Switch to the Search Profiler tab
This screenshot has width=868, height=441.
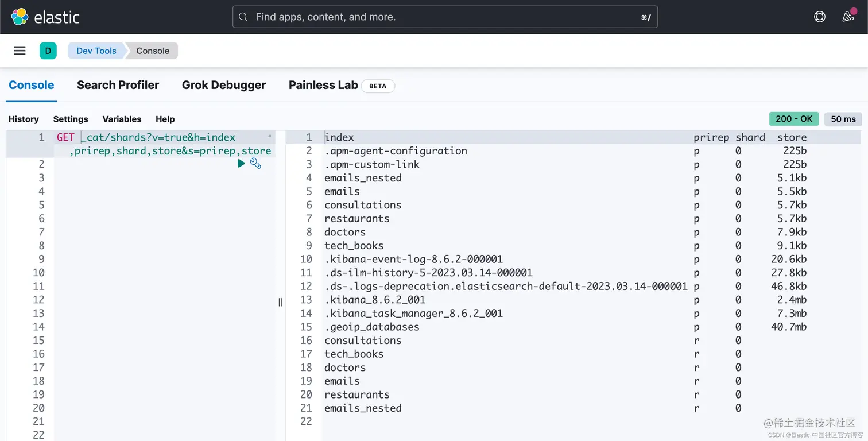point(118,85)
